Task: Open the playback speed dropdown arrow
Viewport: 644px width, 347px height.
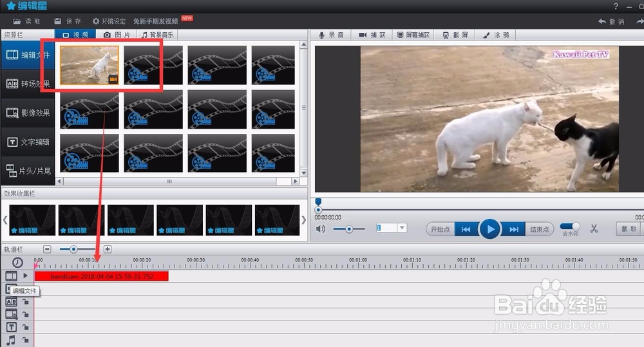Action: [x=402, y=228]
